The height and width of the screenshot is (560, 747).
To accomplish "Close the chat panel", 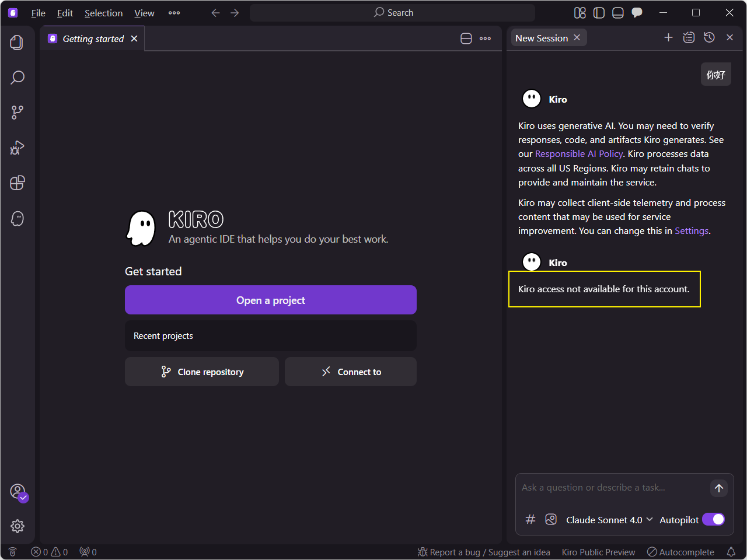I will [729, 37].
